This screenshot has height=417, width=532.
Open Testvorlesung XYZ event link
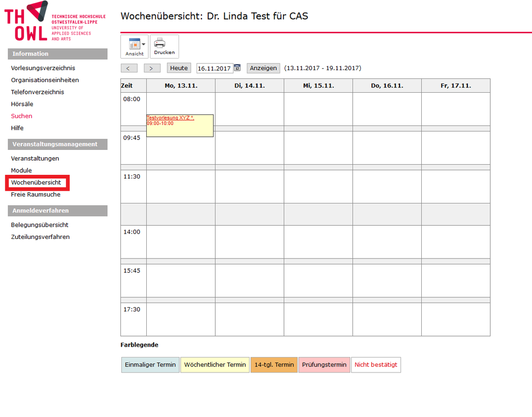coord(170,118)
